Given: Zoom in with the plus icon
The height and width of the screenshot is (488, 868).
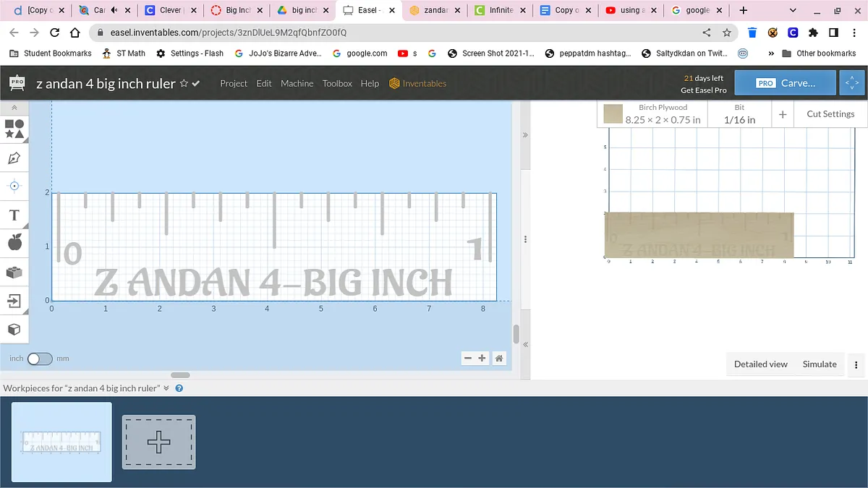Looking at the screenshot, I should (x=482, y=358).
